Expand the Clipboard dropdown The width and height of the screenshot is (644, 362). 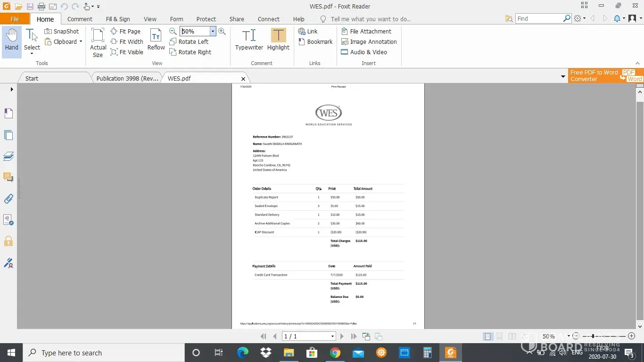pos(81,41)
